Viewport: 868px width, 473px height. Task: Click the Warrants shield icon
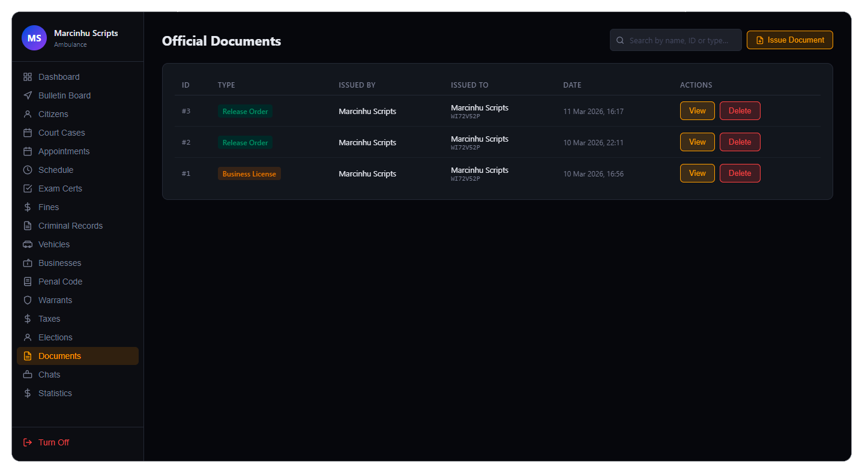pyautogui.click(x=28, y=300)
